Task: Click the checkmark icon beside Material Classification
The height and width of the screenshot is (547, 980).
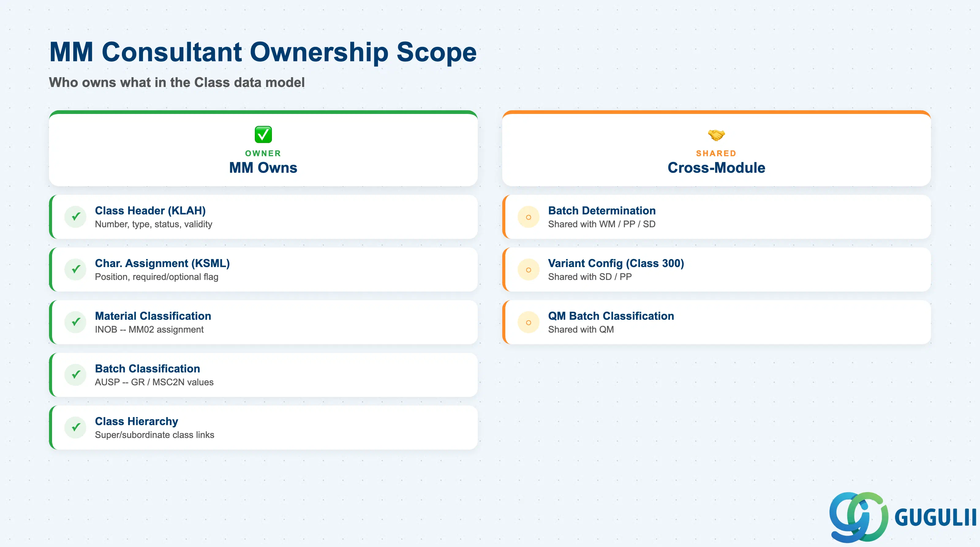Action: click(76, 322)
